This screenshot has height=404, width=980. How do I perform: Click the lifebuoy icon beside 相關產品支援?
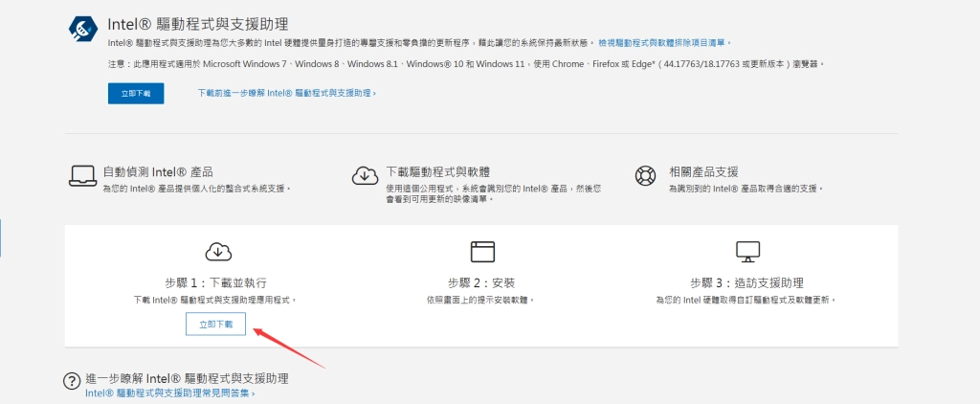tap(646, 176)
